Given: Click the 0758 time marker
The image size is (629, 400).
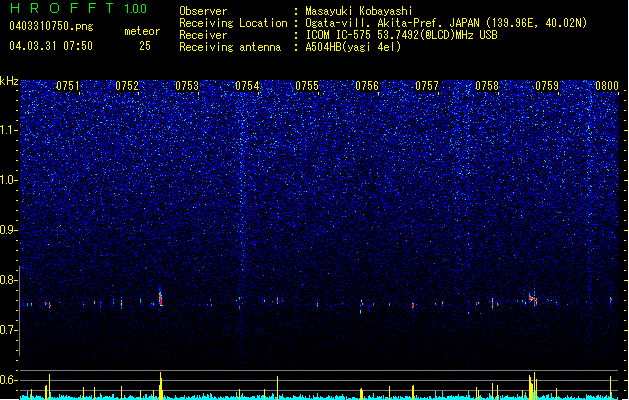Looking at the screenshot, I should (487, 86).
